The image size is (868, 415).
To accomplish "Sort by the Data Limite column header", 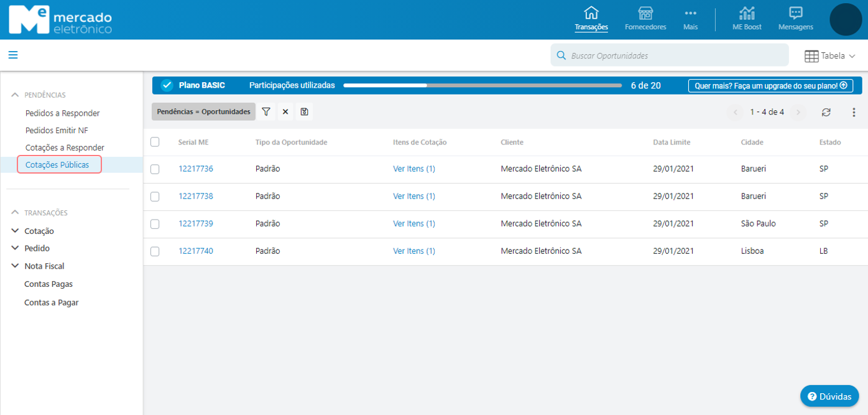I will coord(670,142).
